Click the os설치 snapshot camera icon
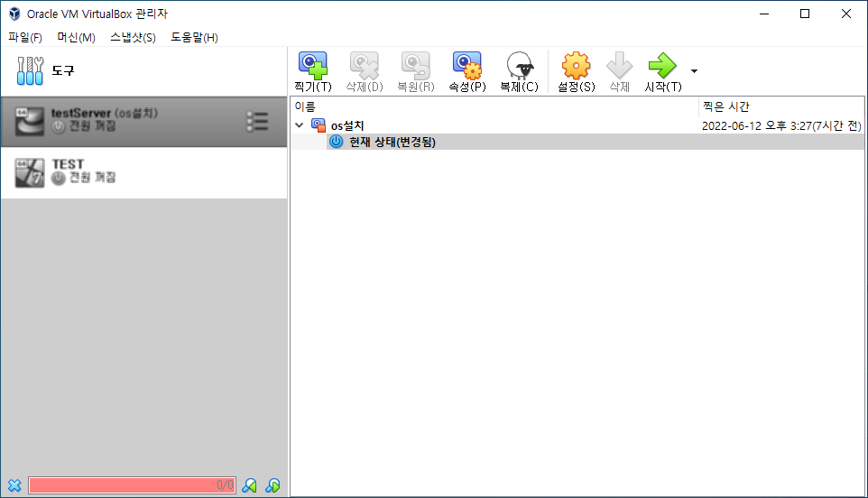The width and height of the screenshot is (868, 498). pyautogui.click(x=319, y=125)
